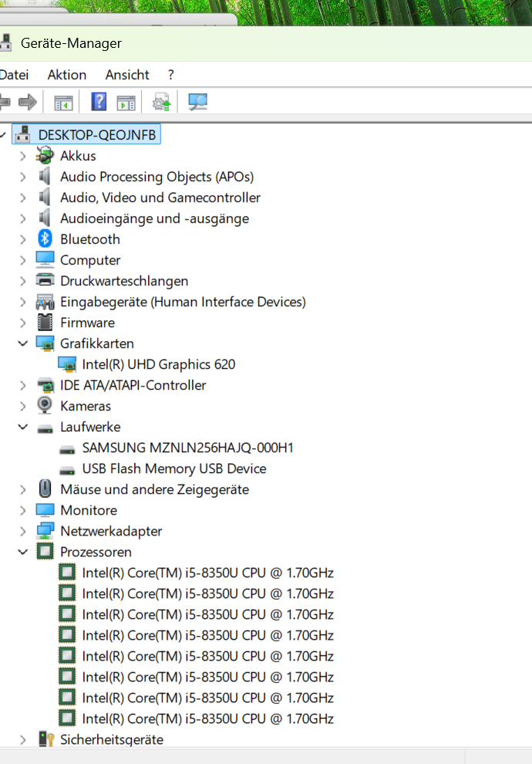Expand the Bluetooth category
The height and width of the screenshot is (764, 532).
(23, 239)
